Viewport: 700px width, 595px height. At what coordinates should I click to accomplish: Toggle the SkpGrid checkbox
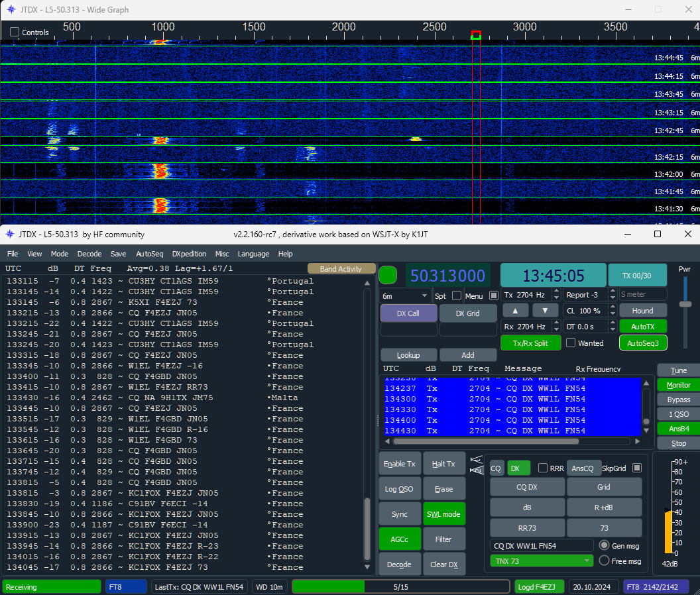point(637,468)
